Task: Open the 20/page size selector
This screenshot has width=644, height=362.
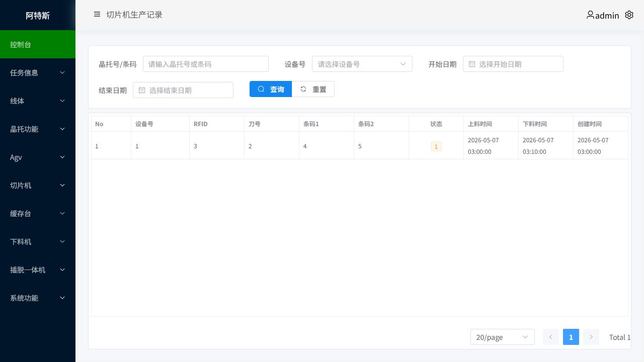Action: [503, 337]
